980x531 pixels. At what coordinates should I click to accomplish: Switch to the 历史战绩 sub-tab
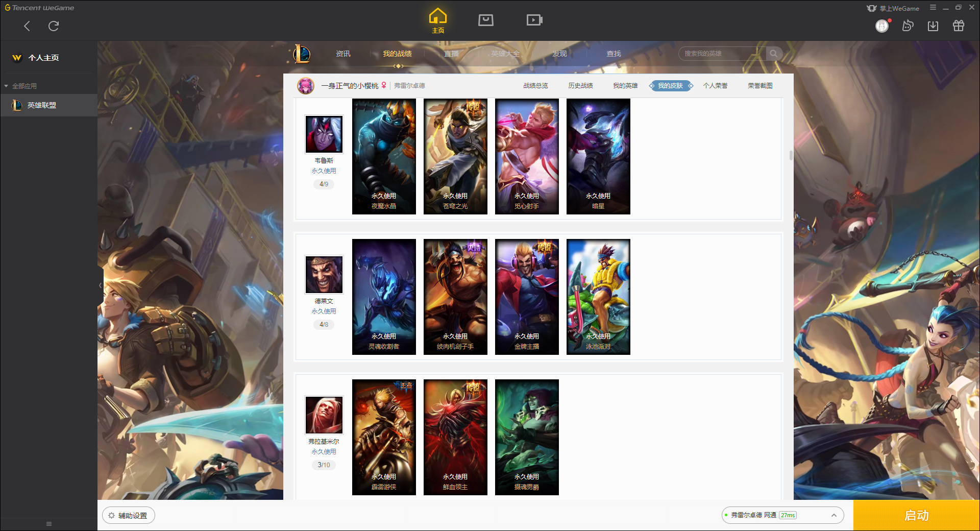[x=580, y=86]
